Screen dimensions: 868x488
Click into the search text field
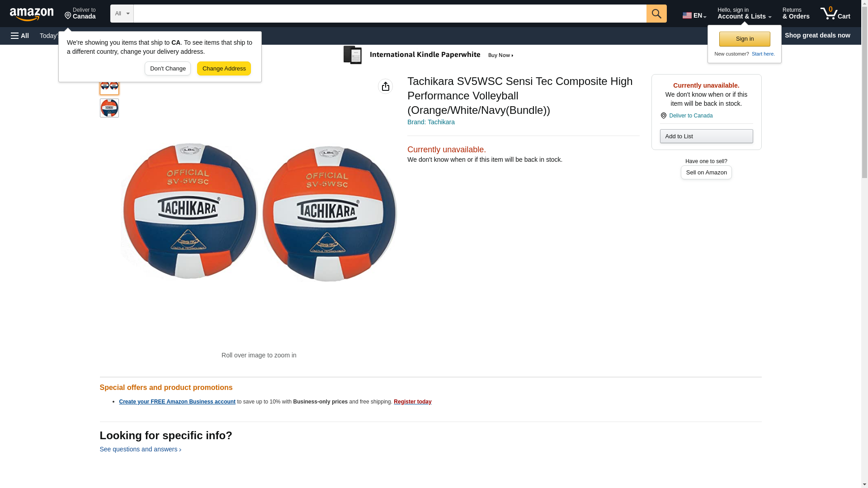point(390,14)
